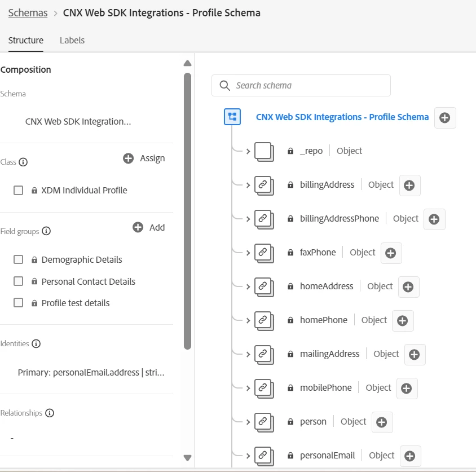Open the Schemas breadcrumb link

point(28,13)
